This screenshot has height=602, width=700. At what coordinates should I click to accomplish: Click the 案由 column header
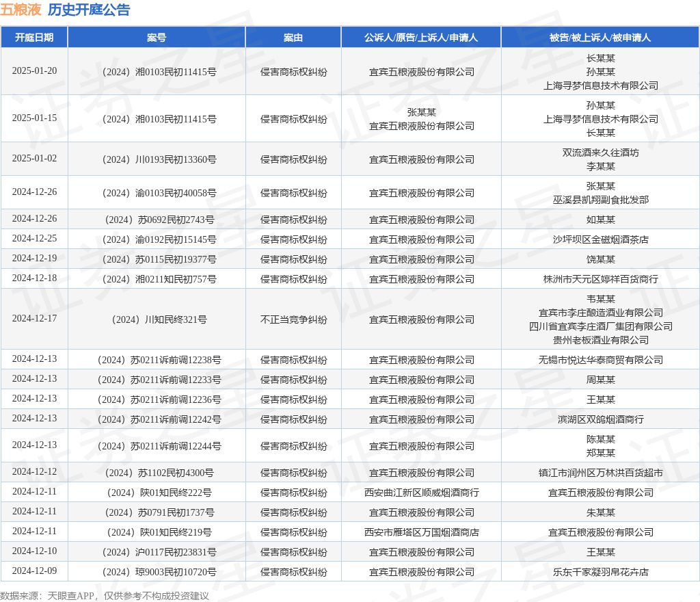pos(293,38)
